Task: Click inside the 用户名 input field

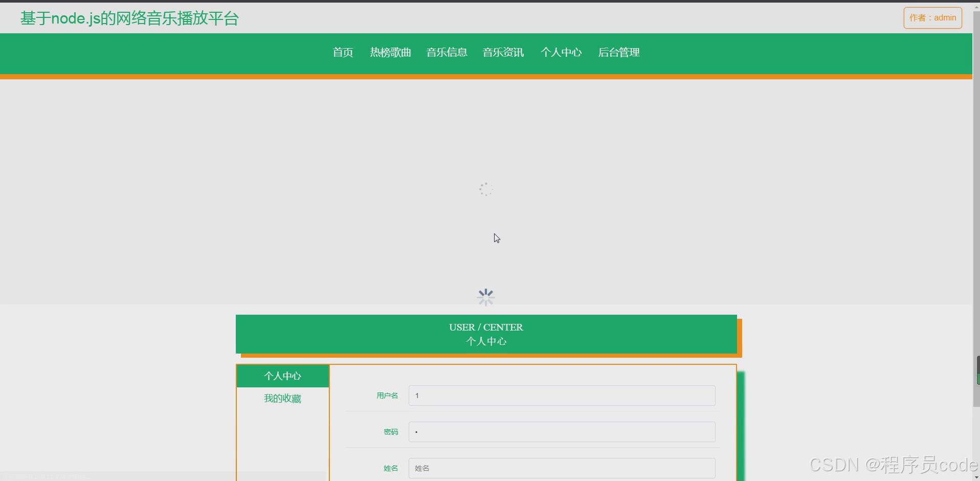Action: click(x=561, y=395)
